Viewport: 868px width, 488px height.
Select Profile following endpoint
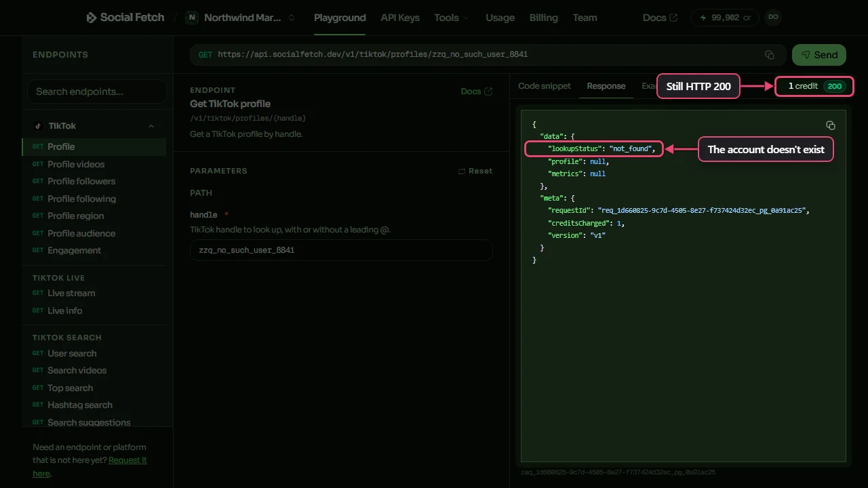pyautogui.click(x=95, y=199)
